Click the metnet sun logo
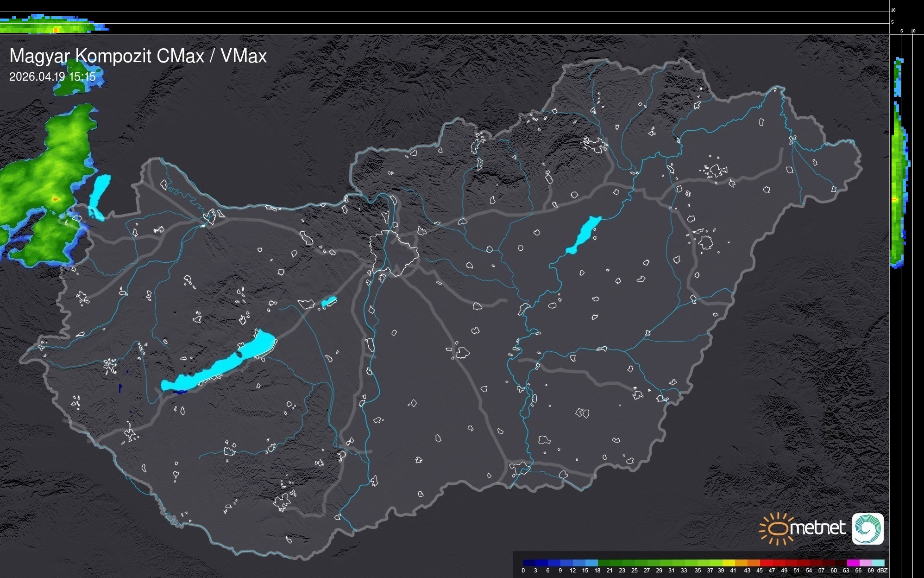The height and width of the screenshot is (578, 924). (x=777, y=528)
